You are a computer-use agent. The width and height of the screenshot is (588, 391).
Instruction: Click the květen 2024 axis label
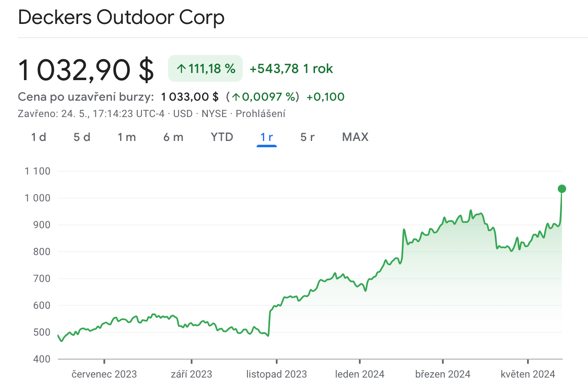point(528,374)
